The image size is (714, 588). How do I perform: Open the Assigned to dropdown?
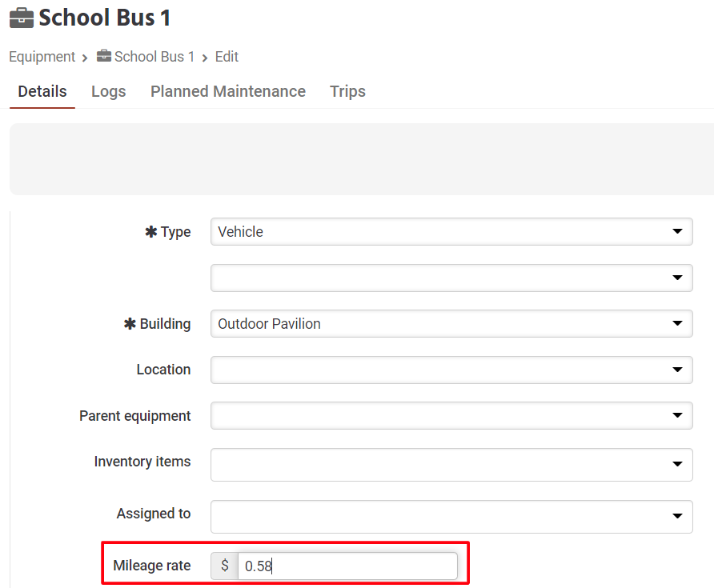(451, 516)
